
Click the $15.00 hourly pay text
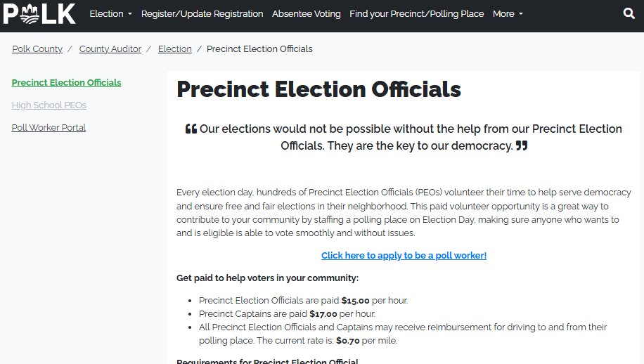click(x=355, y=301)
